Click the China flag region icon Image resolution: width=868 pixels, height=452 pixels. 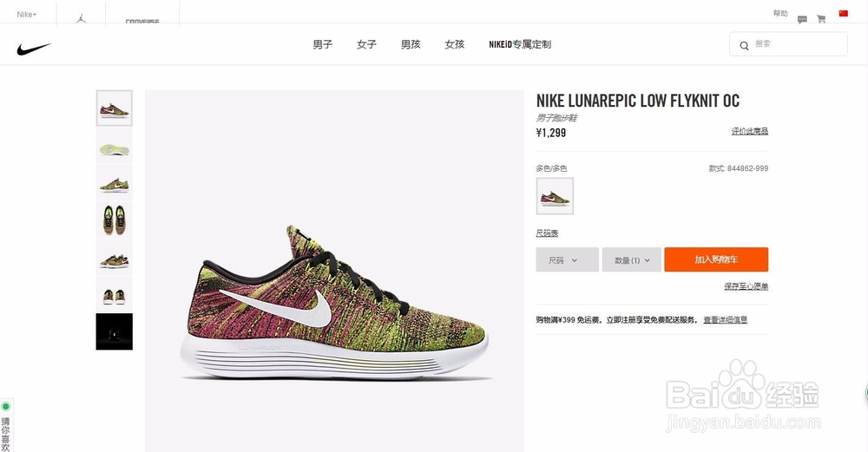[844, 13]
